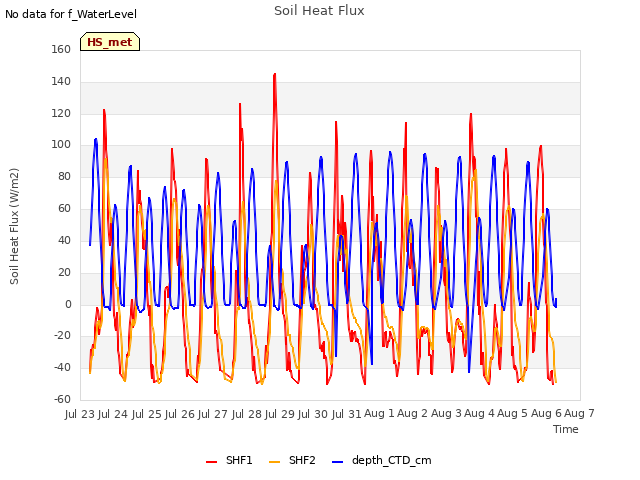Click the 0 y-axis tick label
The height and width of the screenshot is (480, 640).
tap(68, 304)
